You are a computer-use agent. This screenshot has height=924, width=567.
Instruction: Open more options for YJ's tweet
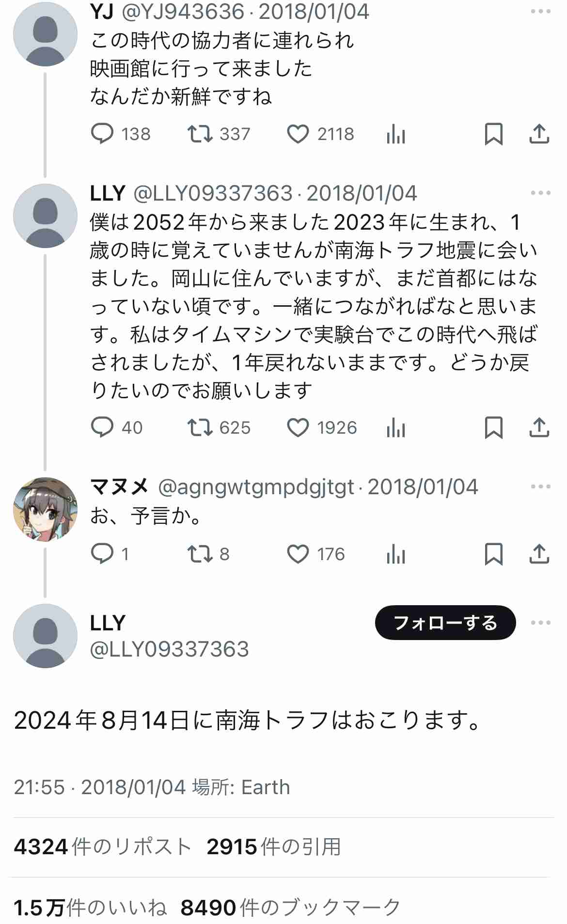[540, 11]
